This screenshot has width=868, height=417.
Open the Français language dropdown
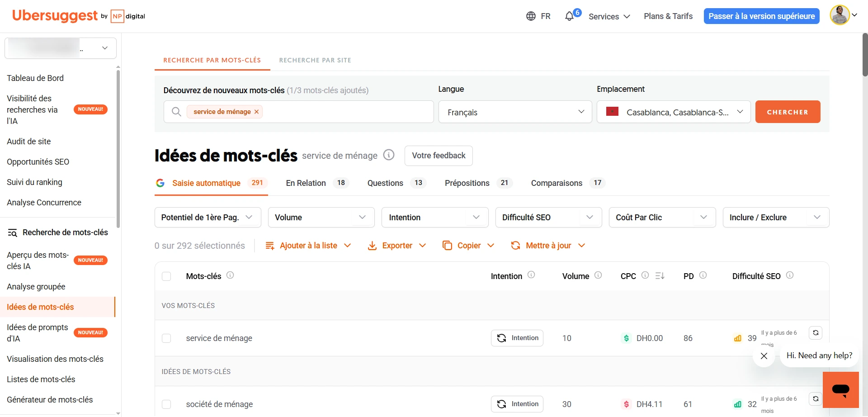tap(515, 112)
